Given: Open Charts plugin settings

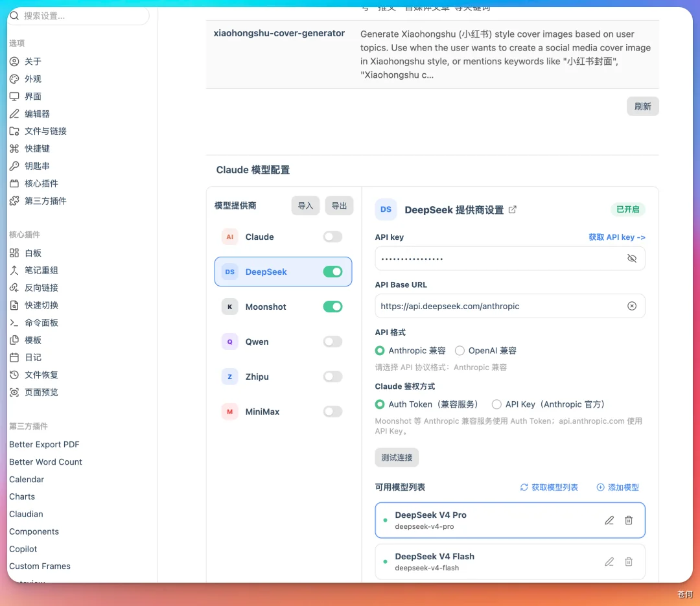Looking at the screenshot, I should [x=22, y=496].
